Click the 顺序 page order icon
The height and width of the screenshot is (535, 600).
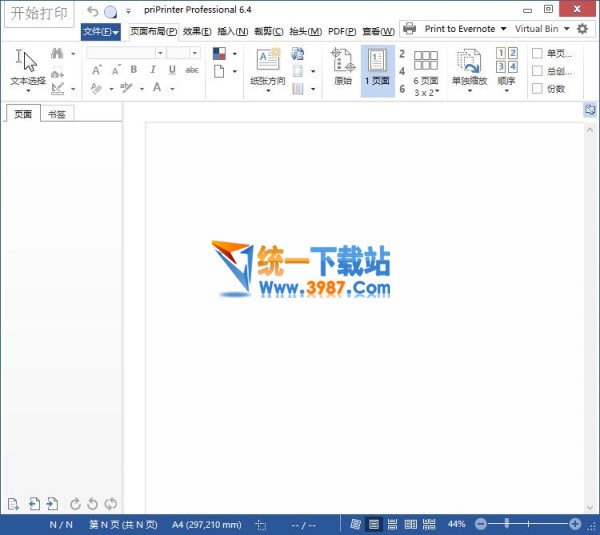pyautogui.click(x=506, y=68)
